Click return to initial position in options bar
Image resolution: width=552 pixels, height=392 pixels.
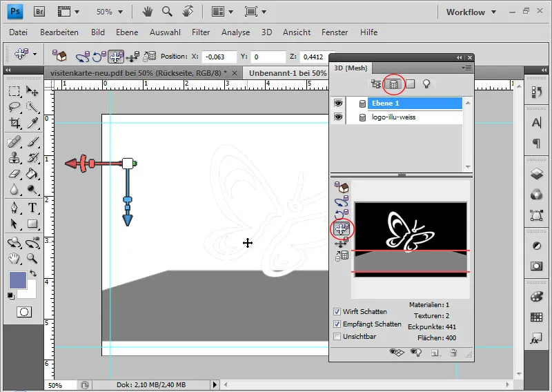tap(59, 56)
